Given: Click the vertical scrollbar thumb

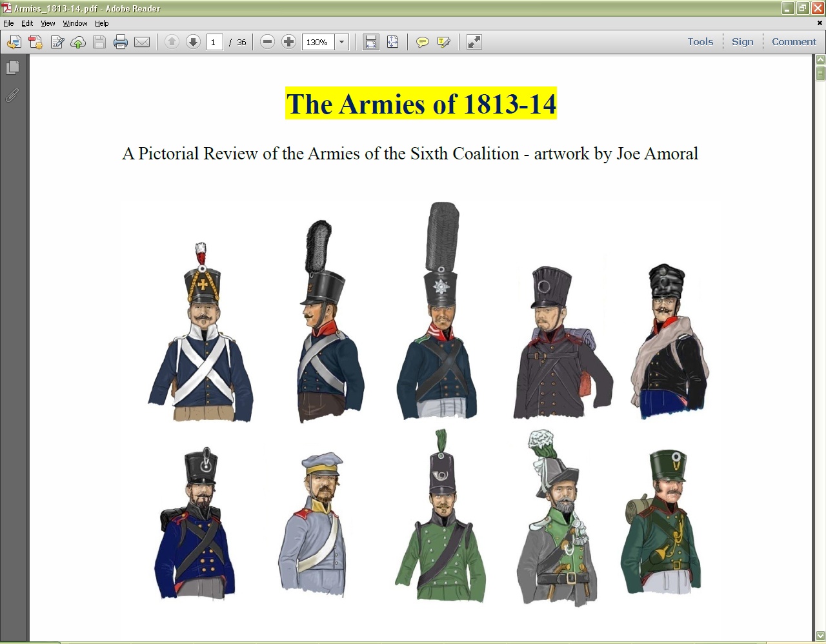Looking at the screenshot, I should coord(820,72).
